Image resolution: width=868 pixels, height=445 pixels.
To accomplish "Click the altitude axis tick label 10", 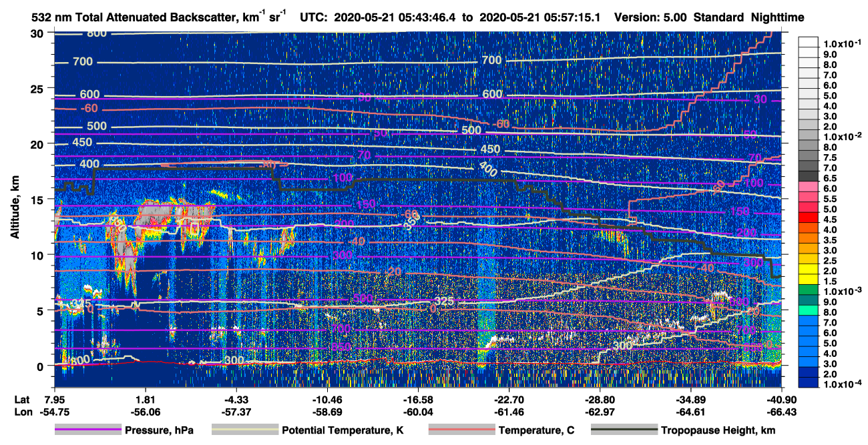I will pyautogui.click(x=39, y=254).
